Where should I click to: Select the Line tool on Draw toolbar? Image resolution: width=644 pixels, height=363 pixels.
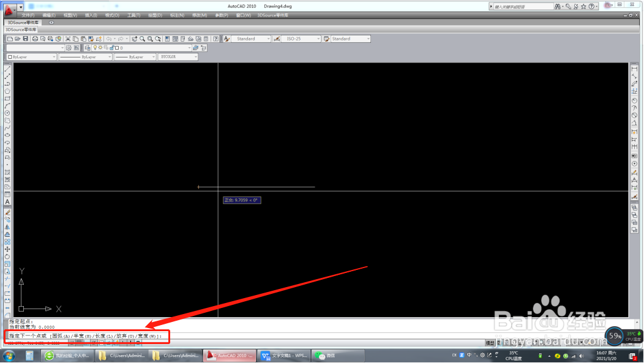click(7, 69)
